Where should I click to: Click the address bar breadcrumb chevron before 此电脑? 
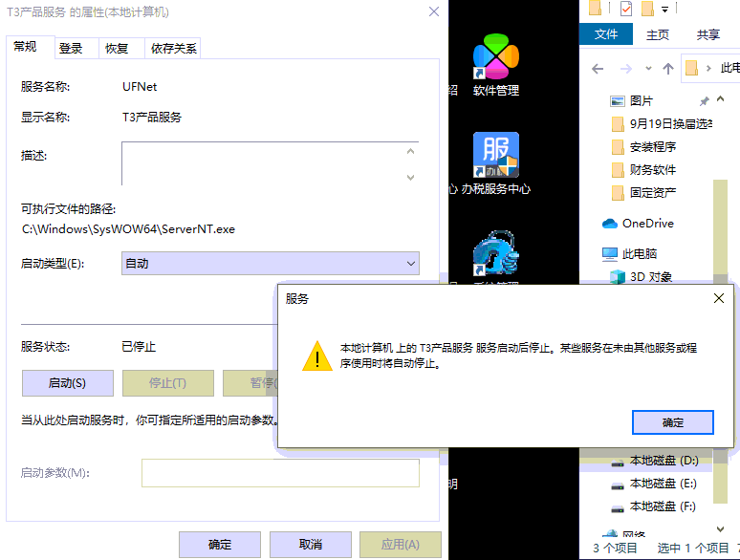tap(708, 69)
